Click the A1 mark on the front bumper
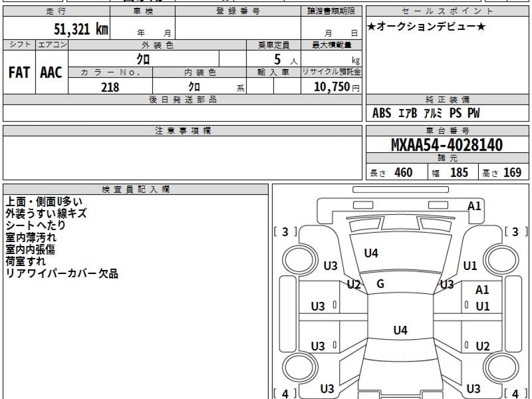This screenshot has height=399, width=532. [x=474, y=205]
